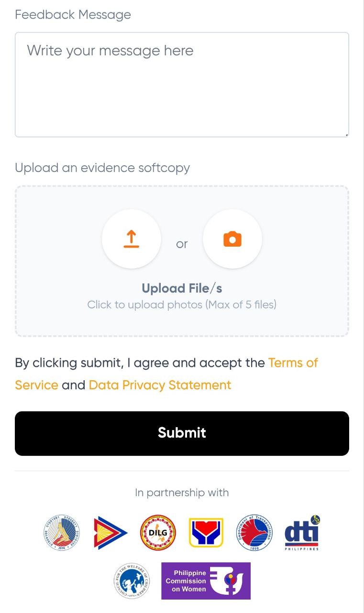
Task: Click the dti Philippines logo
Action: (x=302, y=533)
